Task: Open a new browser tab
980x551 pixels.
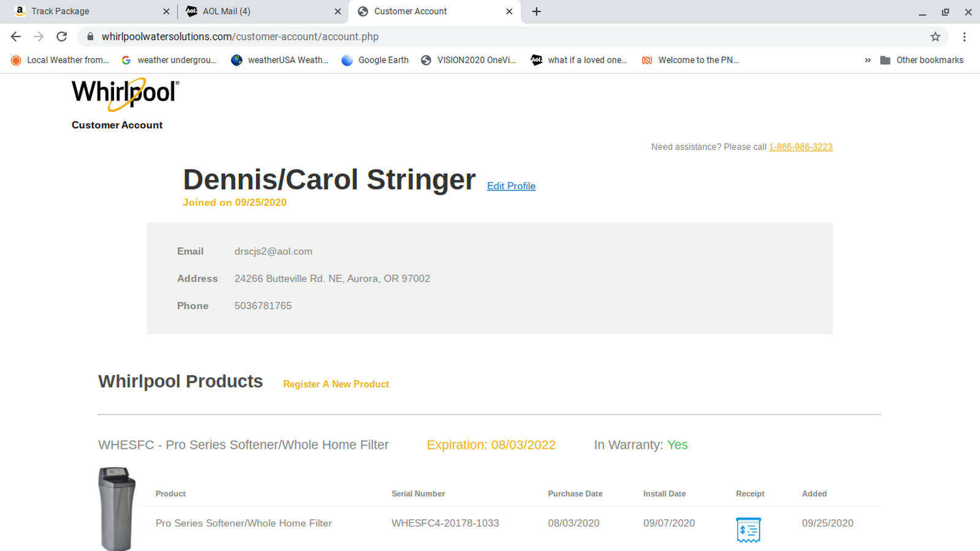Action: point(537,12)
